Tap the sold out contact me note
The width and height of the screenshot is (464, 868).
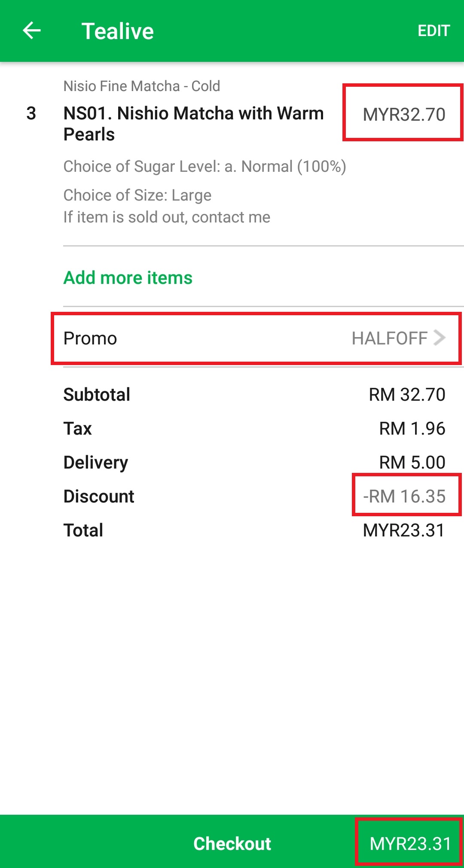pos(167,217)
